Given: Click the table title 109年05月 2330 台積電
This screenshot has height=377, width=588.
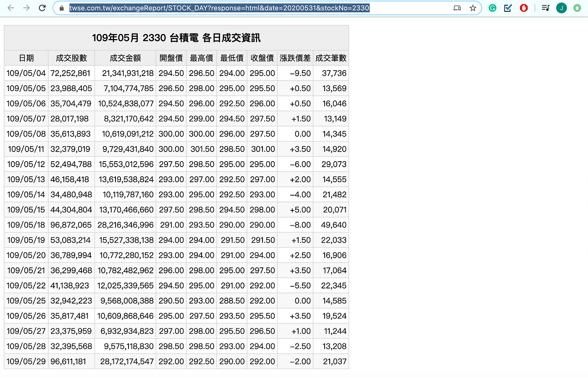Looking at the screenshot, I should click(176, 38).
